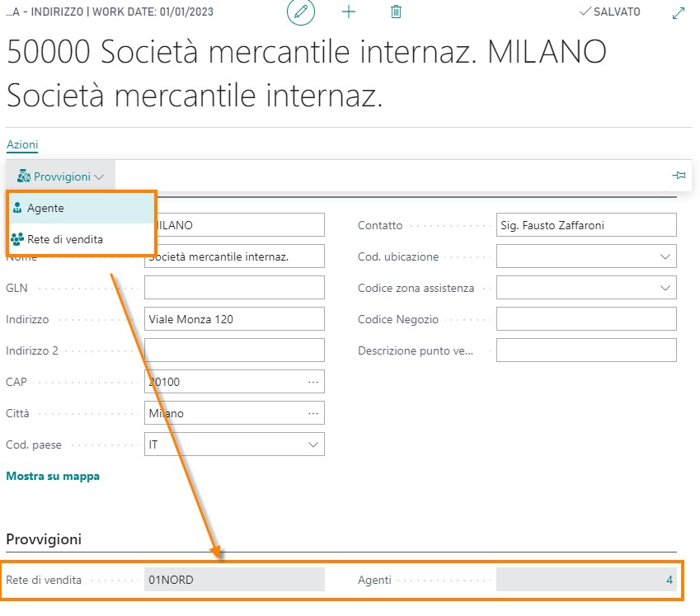Open the lookup ellipsis in Città field
This screenshot has width=700, height=616.
[x=313, y=413]
